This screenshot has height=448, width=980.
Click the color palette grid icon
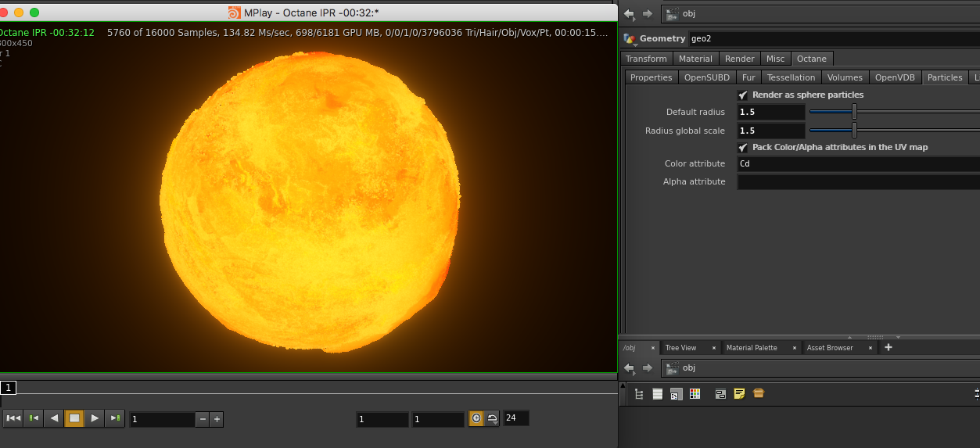695,394
